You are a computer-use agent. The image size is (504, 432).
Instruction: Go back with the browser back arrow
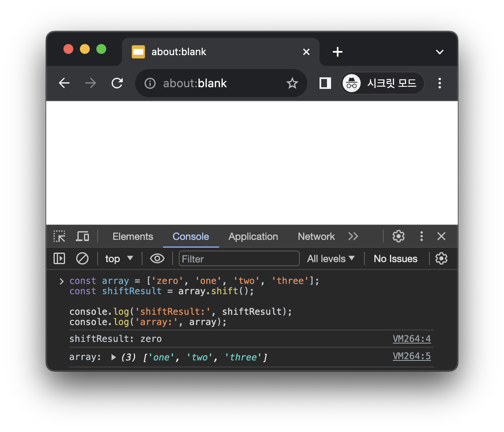[64, 83]
